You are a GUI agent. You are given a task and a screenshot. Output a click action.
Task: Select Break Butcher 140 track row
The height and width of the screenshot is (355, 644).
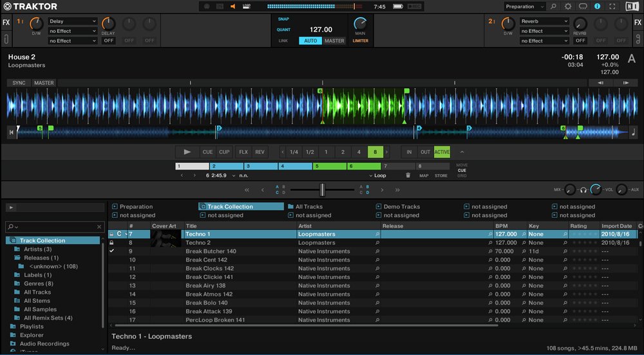tap(211, 251)
